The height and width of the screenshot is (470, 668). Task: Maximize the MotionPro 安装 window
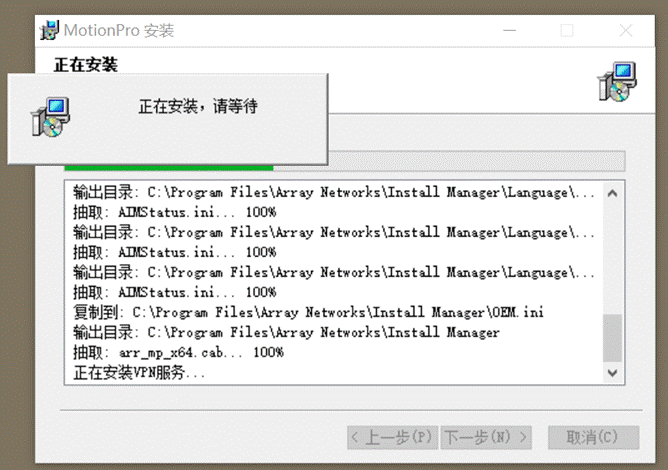click(x=567, y=31)
